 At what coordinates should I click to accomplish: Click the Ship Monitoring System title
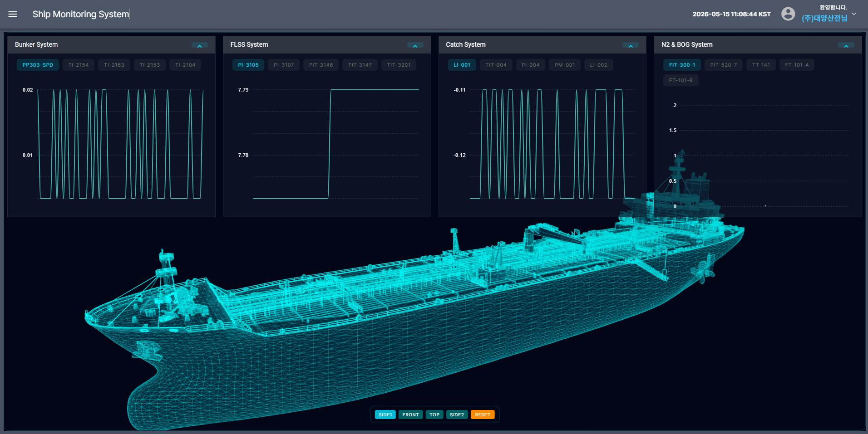pos(81,14)
